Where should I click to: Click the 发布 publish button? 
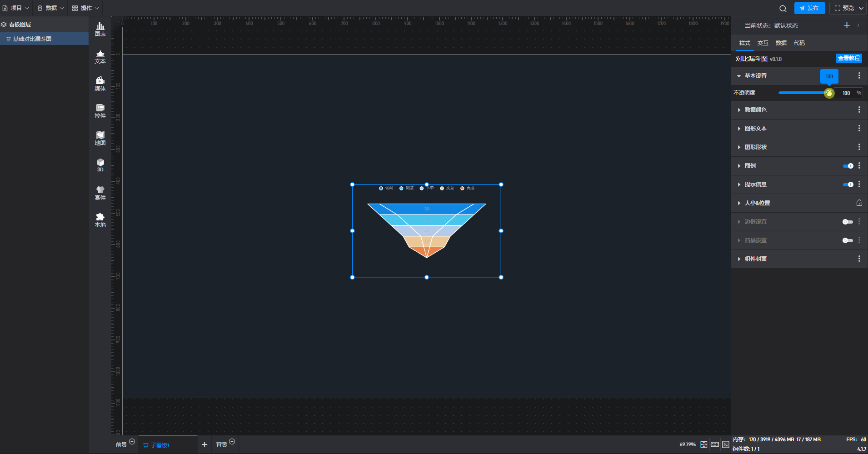click(x=809, y=8)
